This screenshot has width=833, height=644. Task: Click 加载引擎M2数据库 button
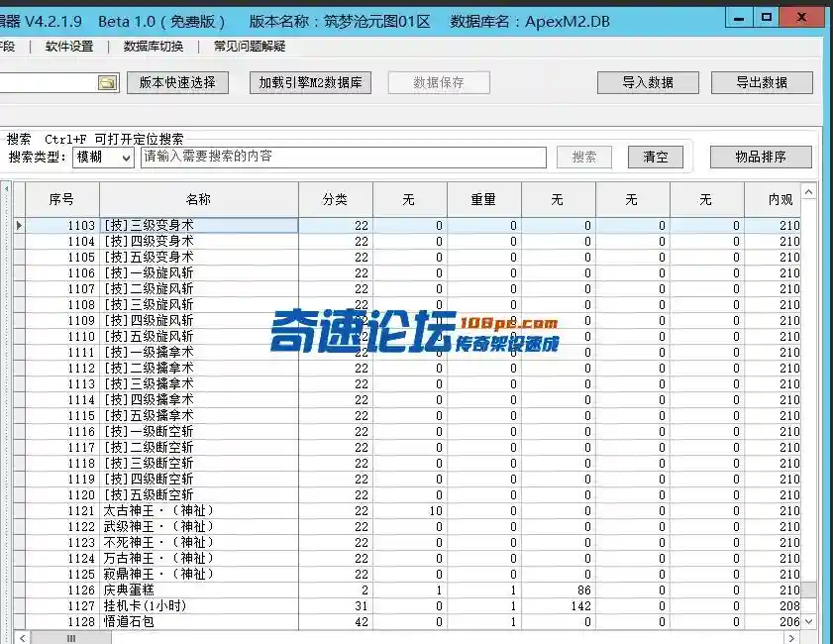point(310,83)
